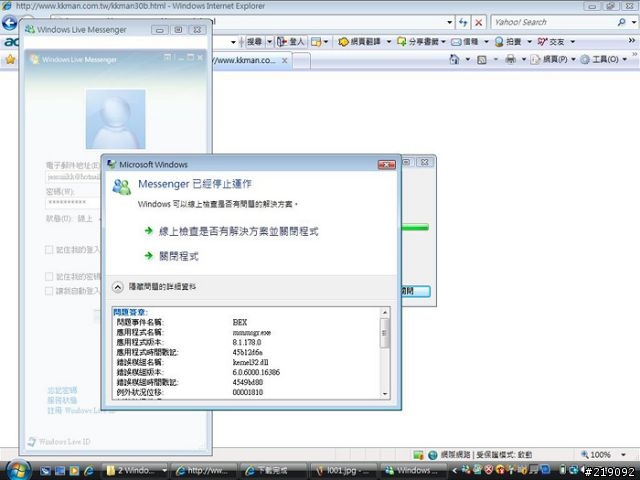Click the red stop loading X
The height and width of the screenshot is (480, 640).
pyautogui.click(x=478, y=22)
